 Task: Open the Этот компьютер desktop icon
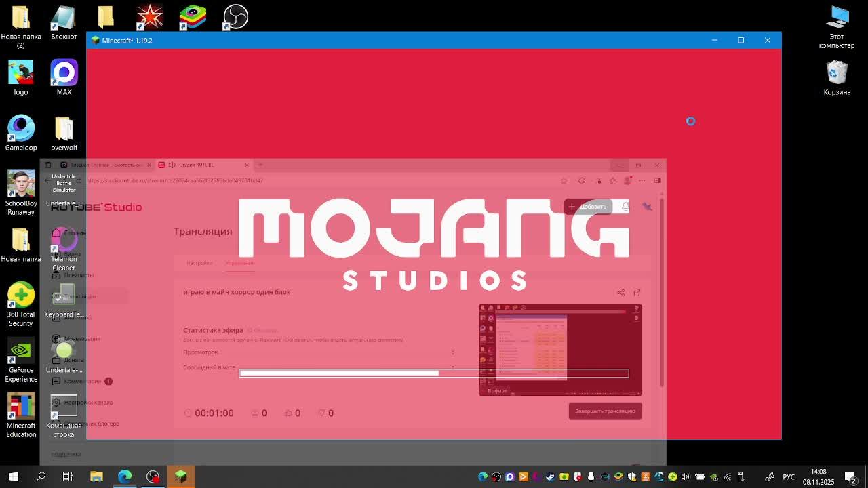[837, 26]
